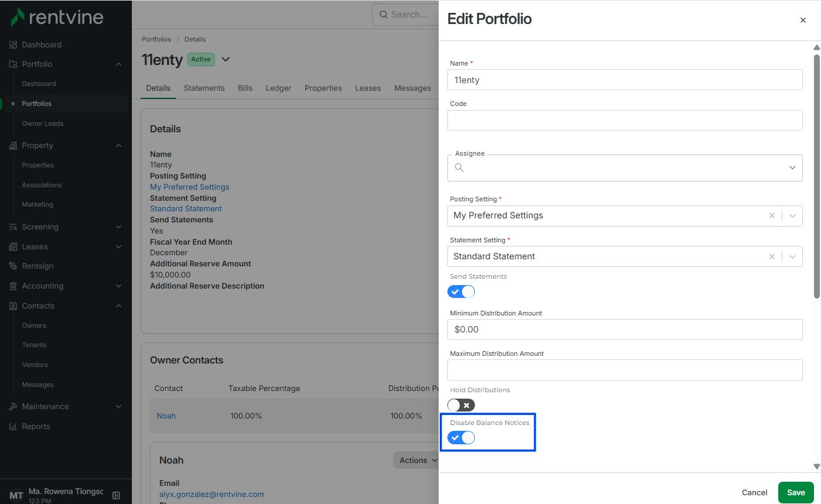Open the Dashboard sidebar icon
This screenshot has width=821, height=504.
coord(13,44)
